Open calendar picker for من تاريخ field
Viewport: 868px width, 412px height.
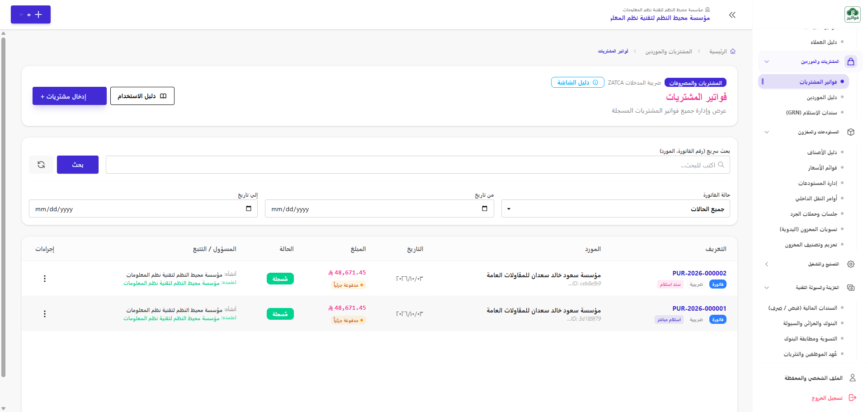pyautogui.click(x=485, y=208)
